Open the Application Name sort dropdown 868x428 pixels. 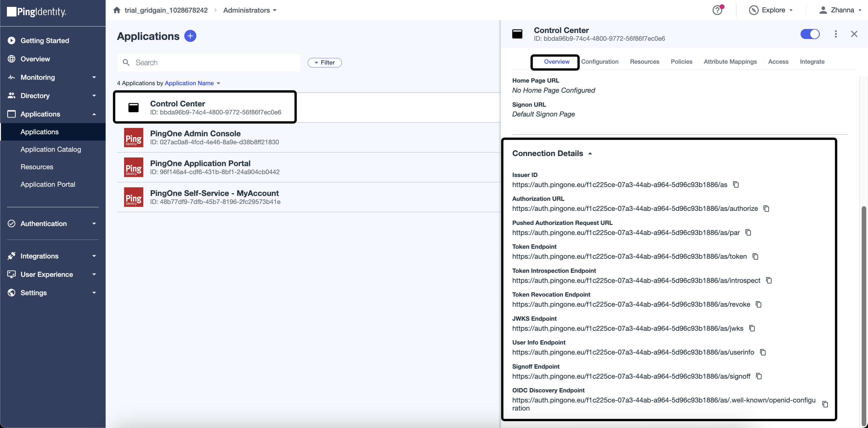(x=192, y=83)
